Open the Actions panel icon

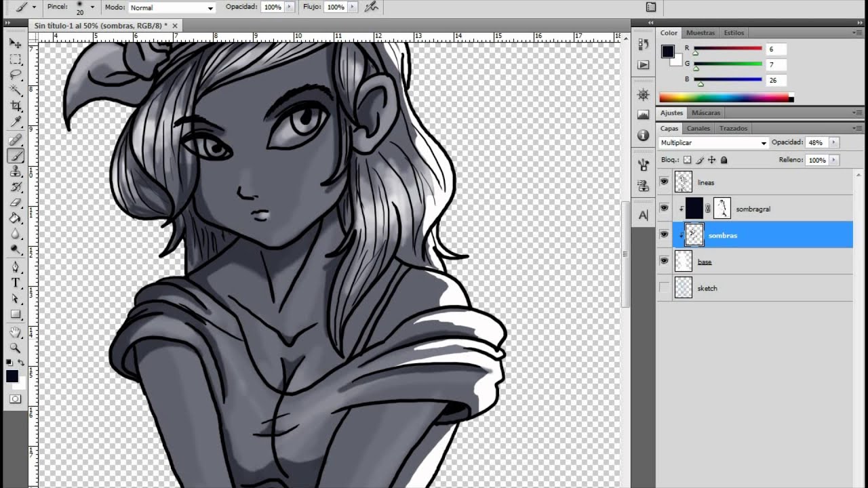(643, 65)
